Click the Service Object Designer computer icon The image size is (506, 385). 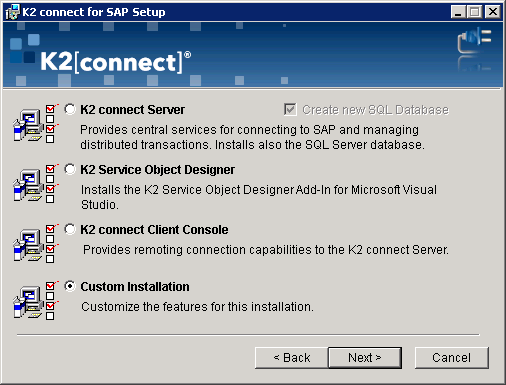(34, 184)
